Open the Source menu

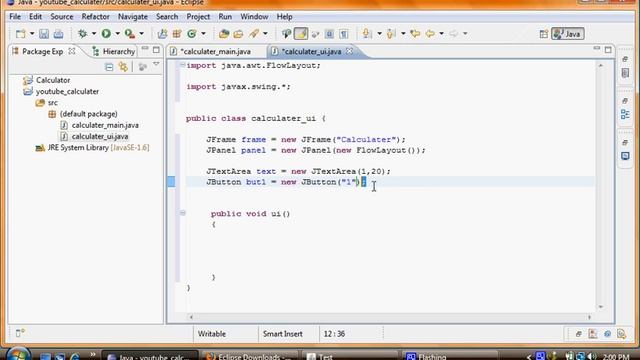(62, 17)
